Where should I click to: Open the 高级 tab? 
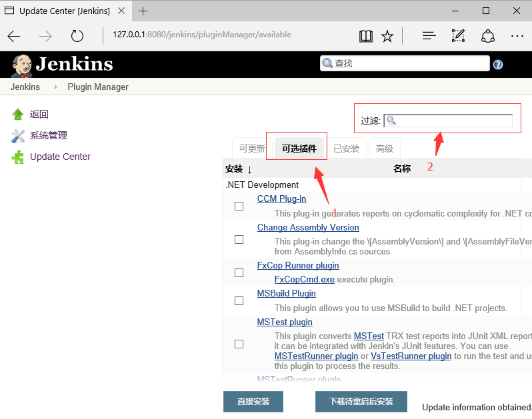click(385, 149)
